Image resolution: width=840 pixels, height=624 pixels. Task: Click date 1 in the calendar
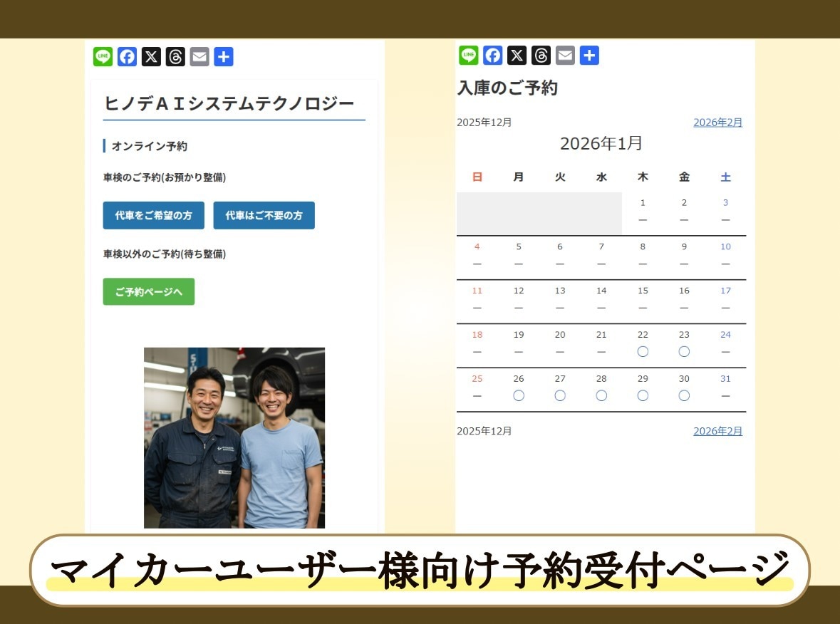pyautogui.click(x=643, y=203)
